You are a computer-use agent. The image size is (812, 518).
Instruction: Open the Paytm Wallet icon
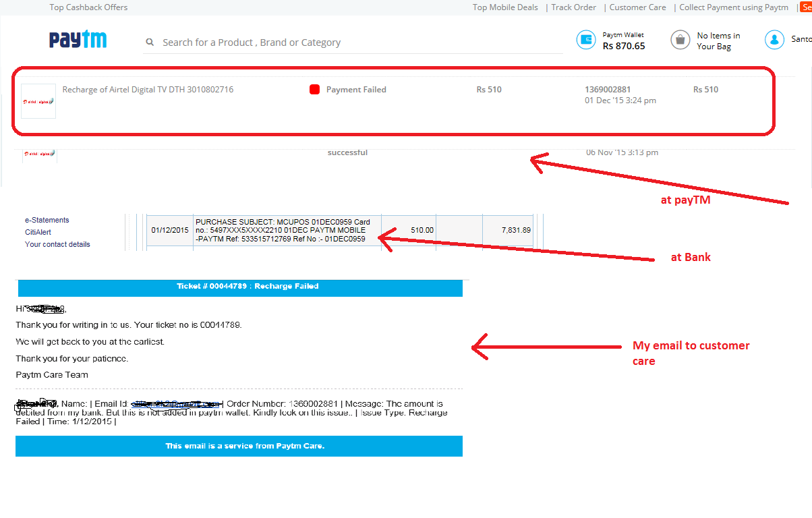[585, 40]
